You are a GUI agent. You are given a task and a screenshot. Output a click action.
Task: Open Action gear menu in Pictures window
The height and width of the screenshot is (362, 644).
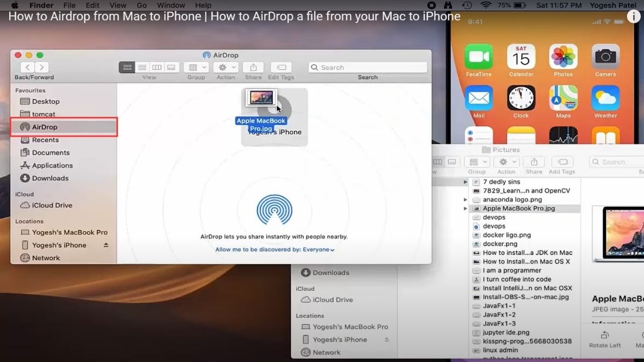click(506, 162)
